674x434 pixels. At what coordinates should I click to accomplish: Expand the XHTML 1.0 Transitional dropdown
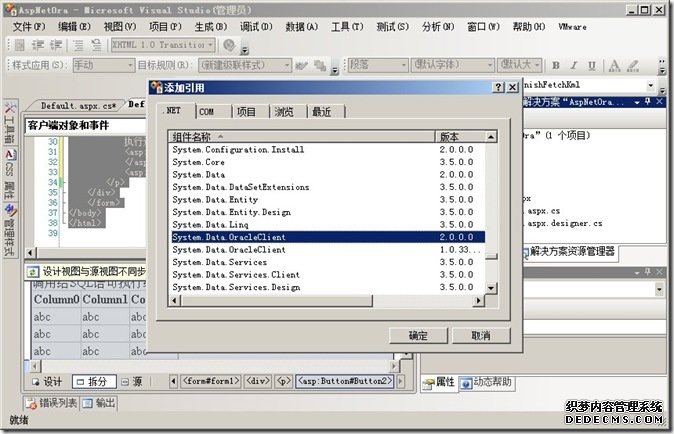(x=210, y=45)
